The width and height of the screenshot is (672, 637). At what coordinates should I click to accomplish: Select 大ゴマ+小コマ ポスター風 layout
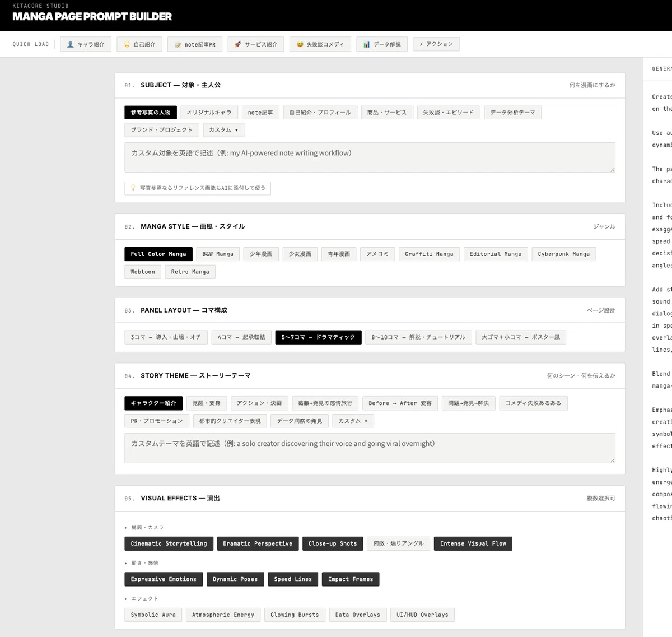pyautogui.click(x=521, y=337)
